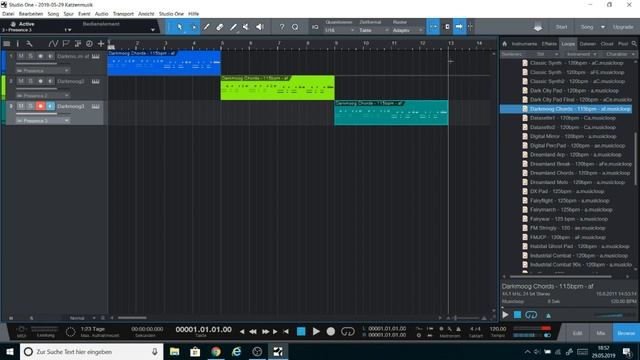
Task: Open the Song page dropdown arrow
Action: point(603,27)
